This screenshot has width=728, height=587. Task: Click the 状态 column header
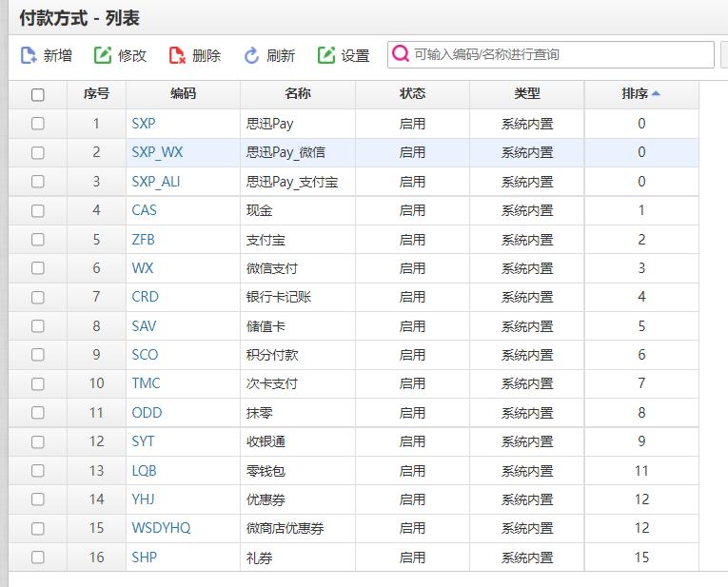point(412,93)
